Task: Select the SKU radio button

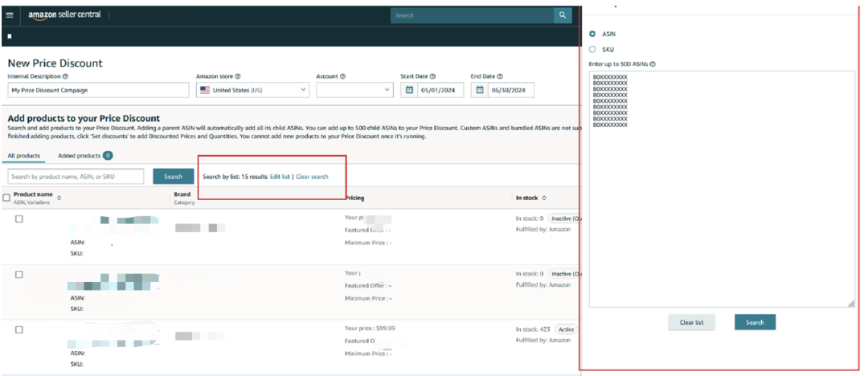Action: click(x=592, y=49)
